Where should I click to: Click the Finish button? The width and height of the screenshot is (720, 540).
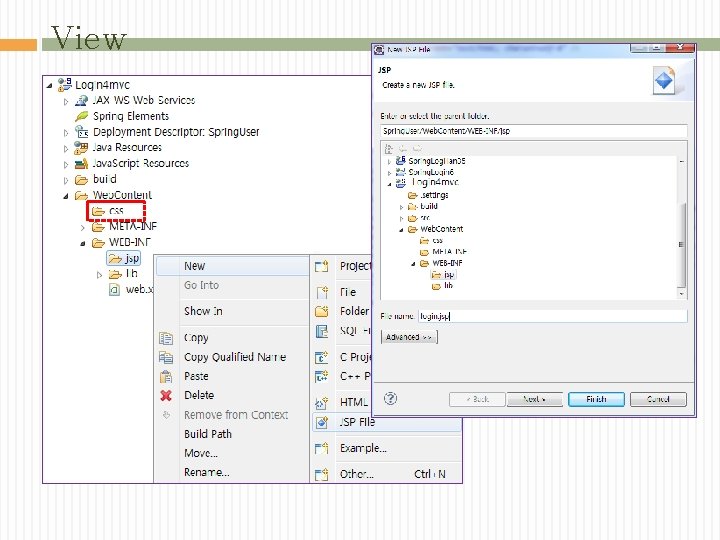point(596,399)
